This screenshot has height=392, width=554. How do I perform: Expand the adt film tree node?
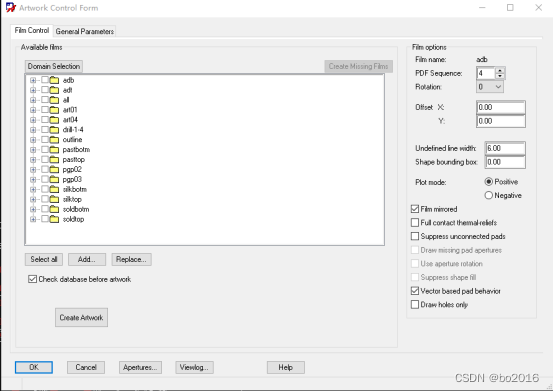pos(33,90)
